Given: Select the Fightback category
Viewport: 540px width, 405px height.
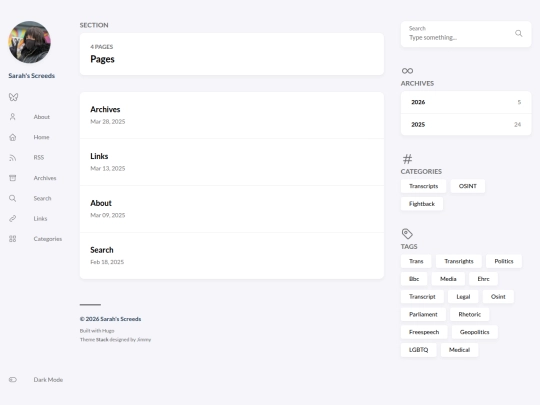Looking at the screenshot, I should point(422,204).
